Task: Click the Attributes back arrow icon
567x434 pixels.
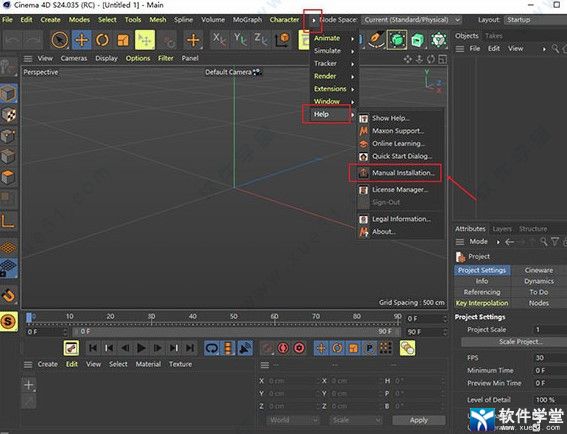Action: pyautogui.click(x=509, y=242)
